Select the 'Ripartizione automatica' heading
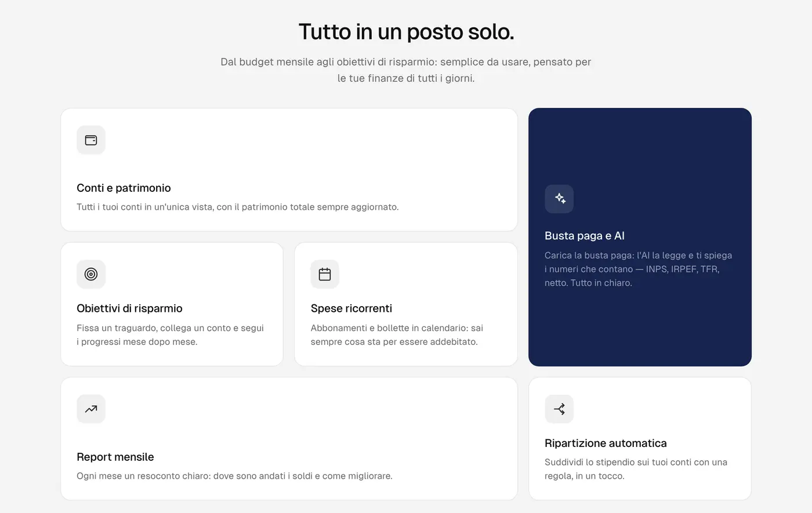 point(606,443)
